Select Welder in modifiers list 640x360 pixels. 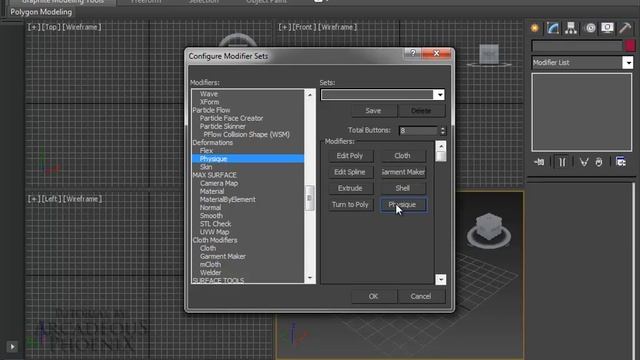(x=211, y=273)
